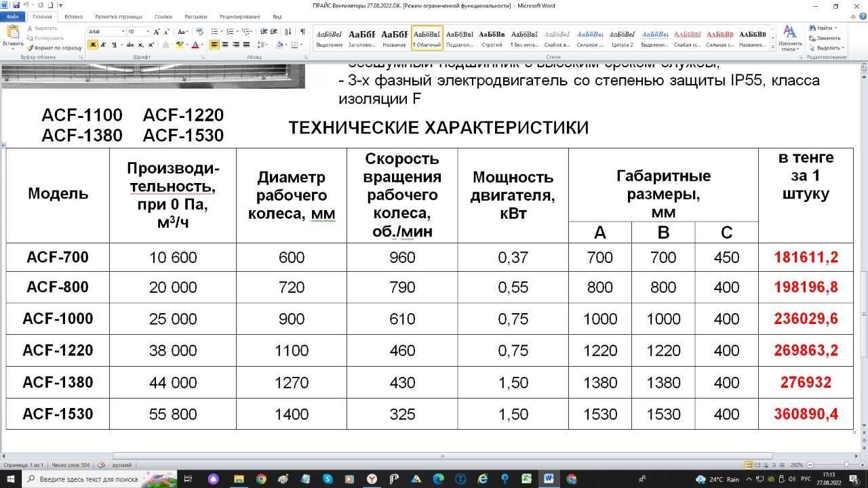Click the Undo arrow in quick access toolbar
Viewport: 868px width, 488px height.
[x=25, y=5]
